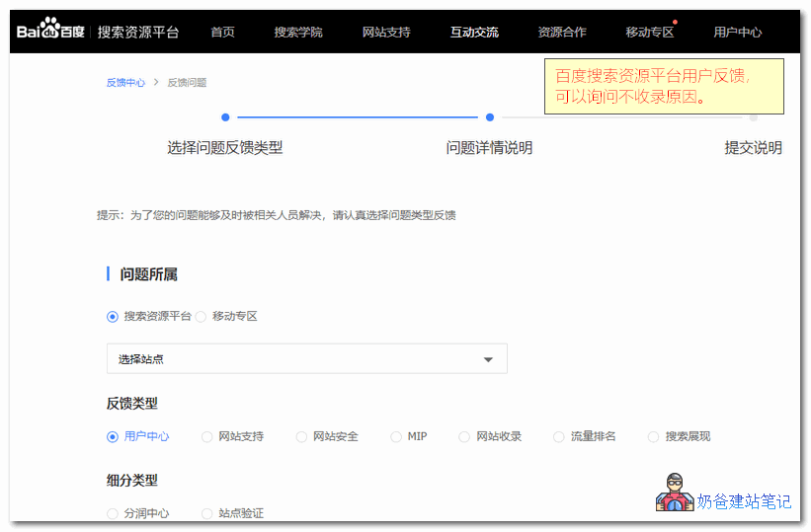Open the 网站支持 menu item
811x532 pixels.
pyautogui.click(x=386, y=32)
